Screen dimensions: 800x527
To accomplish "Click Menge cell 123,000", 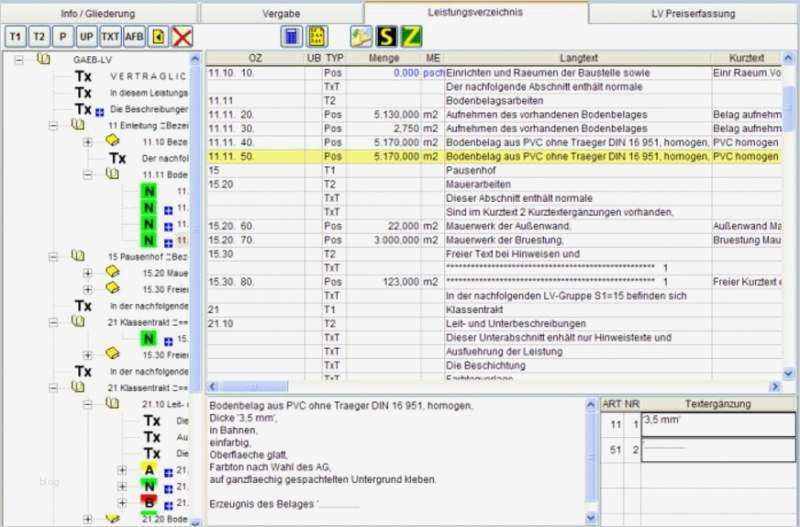I will click(x=384, y=282).
